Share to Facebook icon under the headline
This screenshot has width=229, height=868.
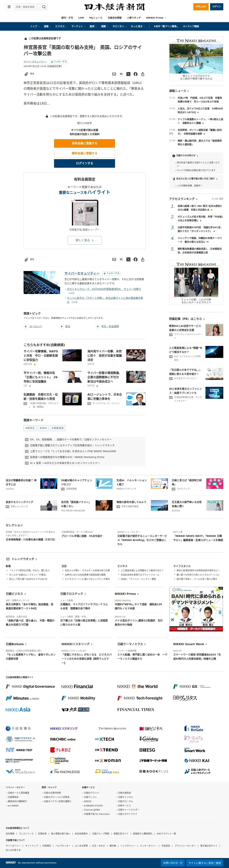[135, 74]
